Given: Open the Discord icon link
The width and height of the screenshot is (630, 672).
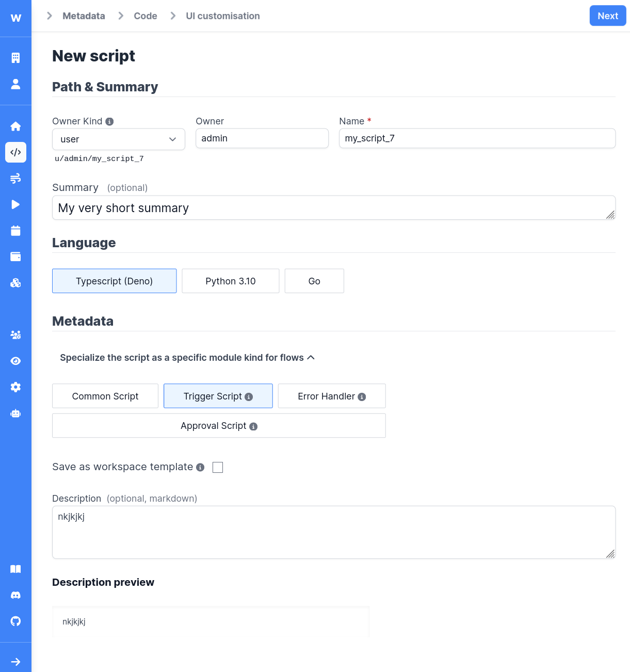Looking at the screenshot, I should 15,595.
